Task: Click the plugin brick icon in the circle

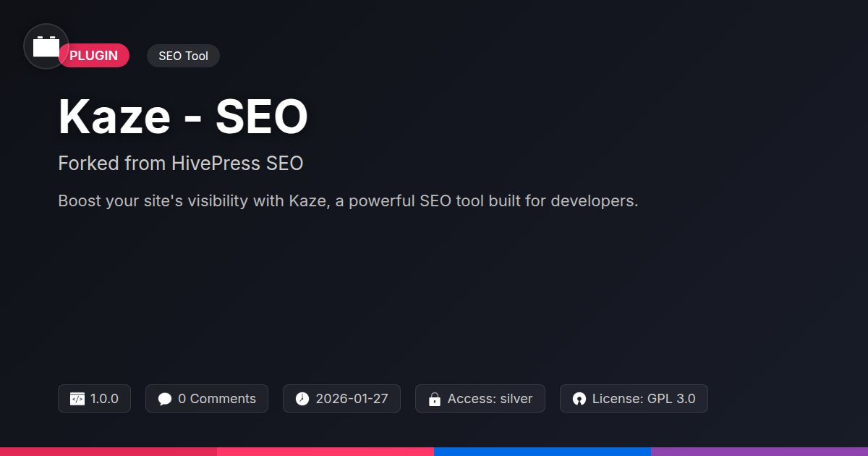Action: pyautogui.click(x=46, y=46)
